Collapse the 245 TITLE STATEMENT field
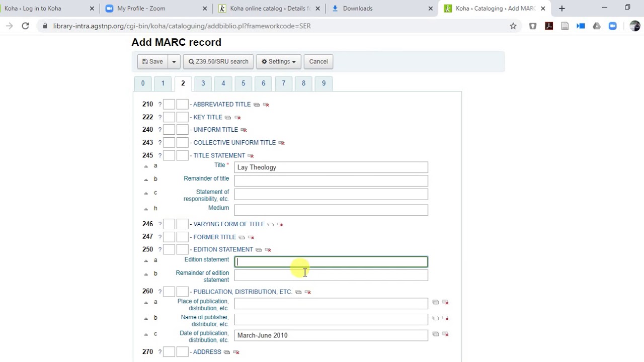 [x=219, y=156]
